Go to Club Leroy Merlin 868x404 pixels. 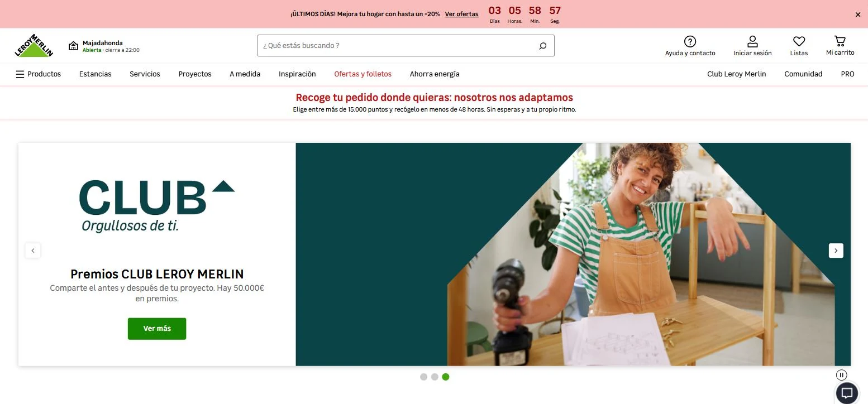(737, 74)
